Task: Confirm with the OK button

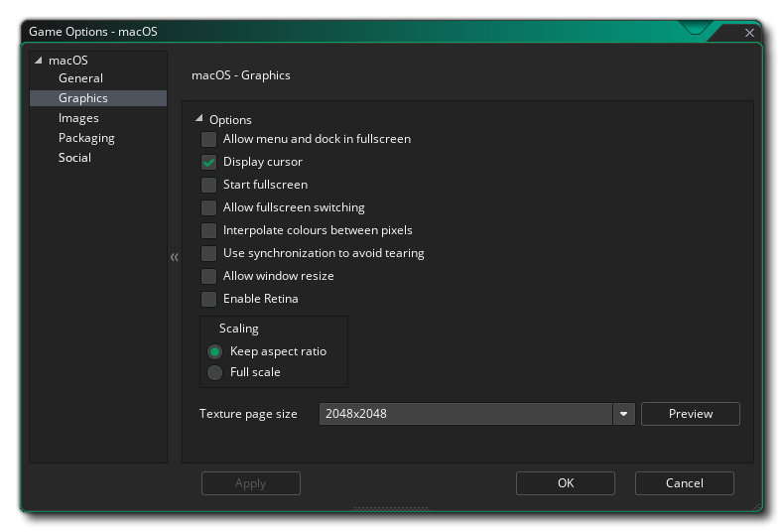Action: coord(566,483)
